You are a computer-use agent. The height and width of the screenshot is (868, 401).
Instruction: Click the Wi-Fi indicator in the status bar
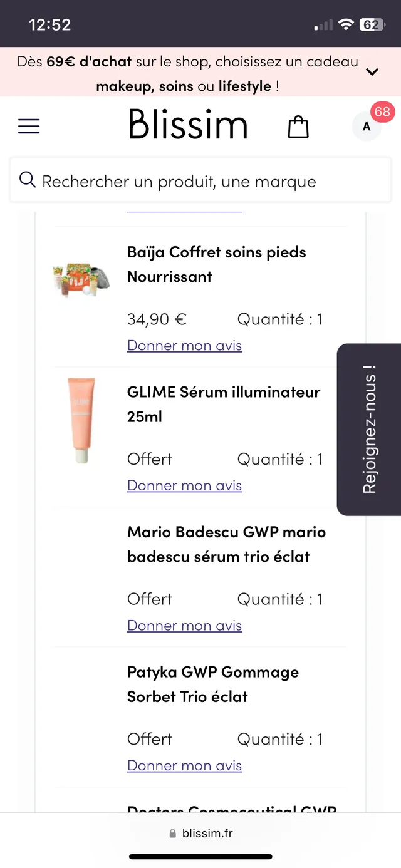pyautogui.click(x=346, y=24)
